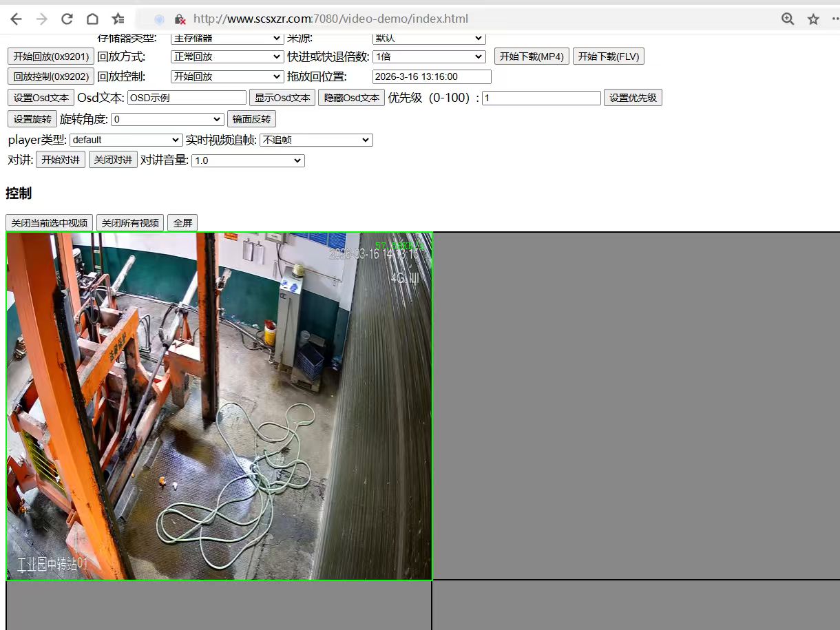Image resolution: width=840 pixels, height=630 pixels.
Task: Click the 全屏 button
Action: pos(182,223)
